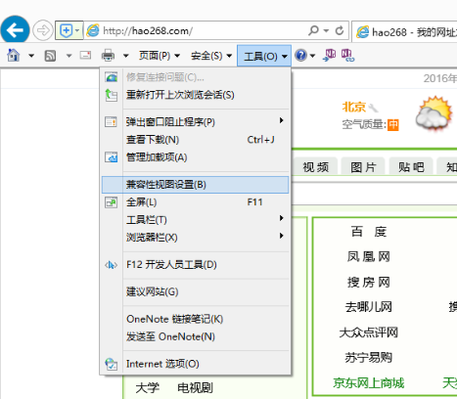Switch to 图片 search tab
Viewport: 457px width, 399px height.
(363, 167)
